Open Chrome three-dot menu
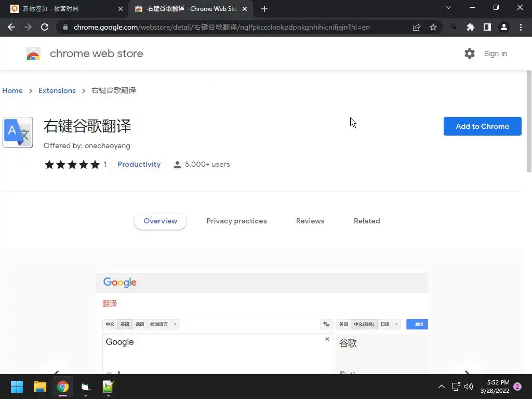 tap(521, 27)
